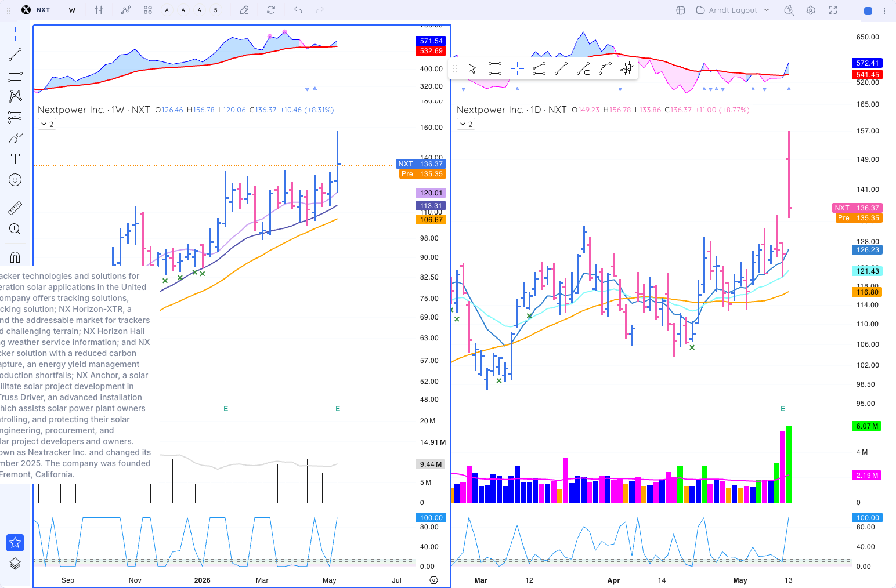Toggle magnet mode snapping
The height and width of the screenshot is (588, 896).
15,257
